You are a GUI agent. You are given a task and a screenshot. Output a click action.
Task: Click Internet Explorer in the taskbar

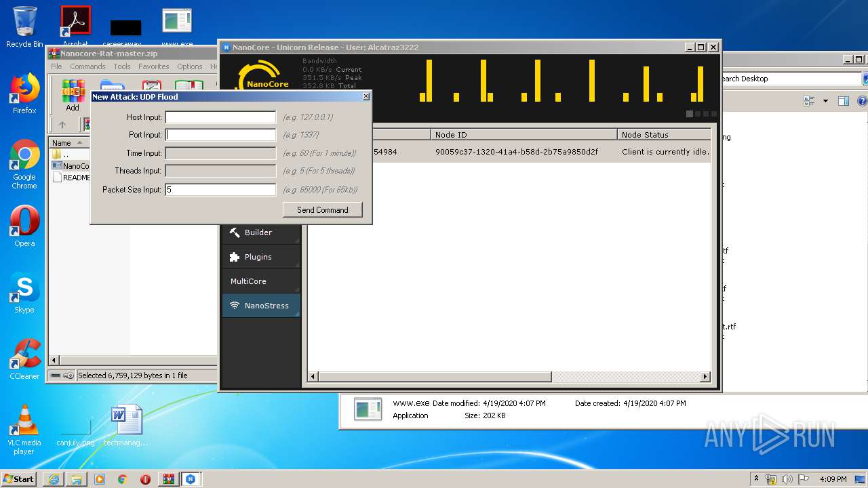[x=54, y=479]
